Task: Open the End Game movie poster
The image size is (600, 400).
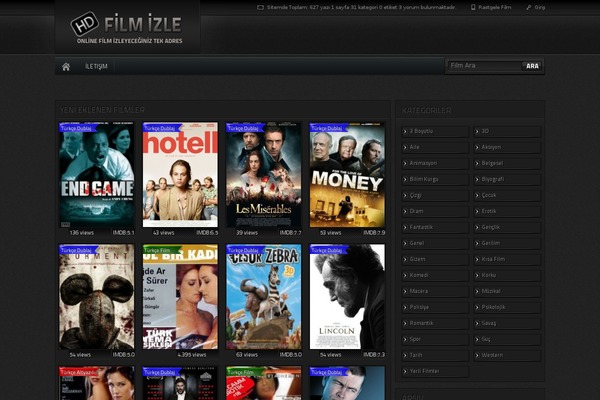Action: 97,175
